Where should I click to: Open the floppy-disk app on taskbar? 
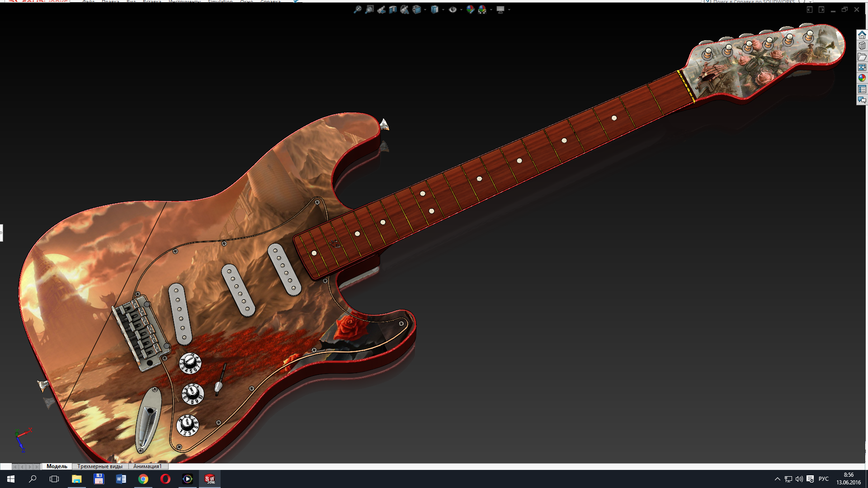pos(99,479)
